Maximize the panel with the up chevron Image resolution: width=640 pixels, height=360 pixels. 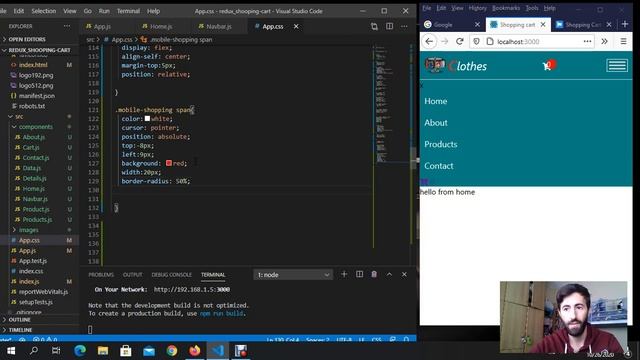(389, 274)
